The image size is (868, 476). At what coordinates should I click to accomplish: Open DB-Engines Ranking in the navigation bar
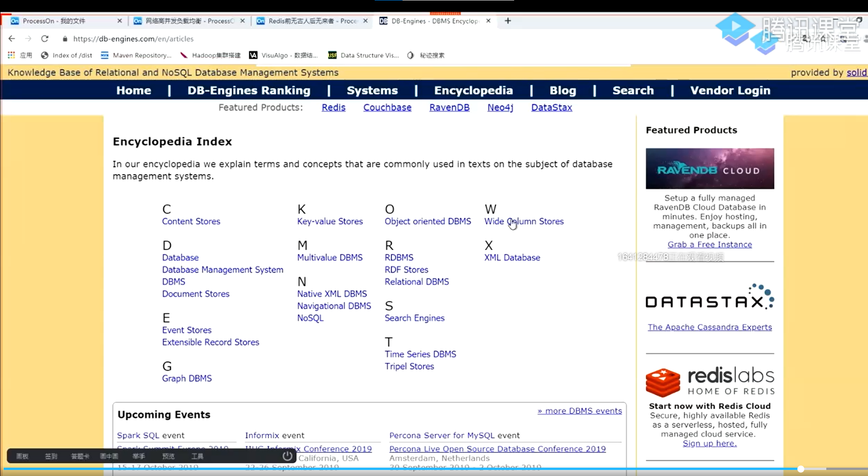point(249,90)
